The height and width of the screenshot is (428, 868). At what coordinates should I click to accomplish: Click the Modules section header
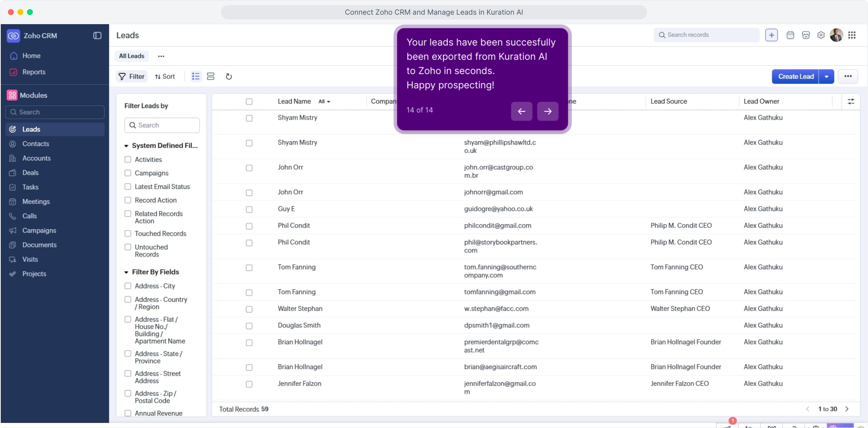click(x=33, y=96)
